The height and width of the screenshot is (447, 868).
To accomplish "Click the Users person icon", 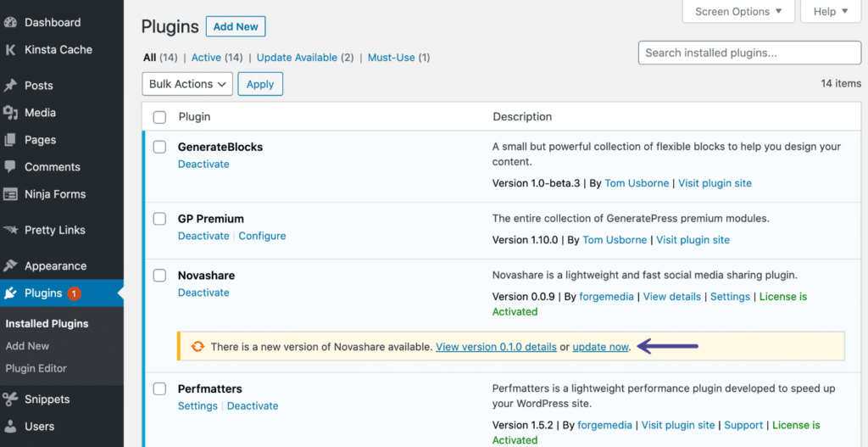I will click(10, 427).
